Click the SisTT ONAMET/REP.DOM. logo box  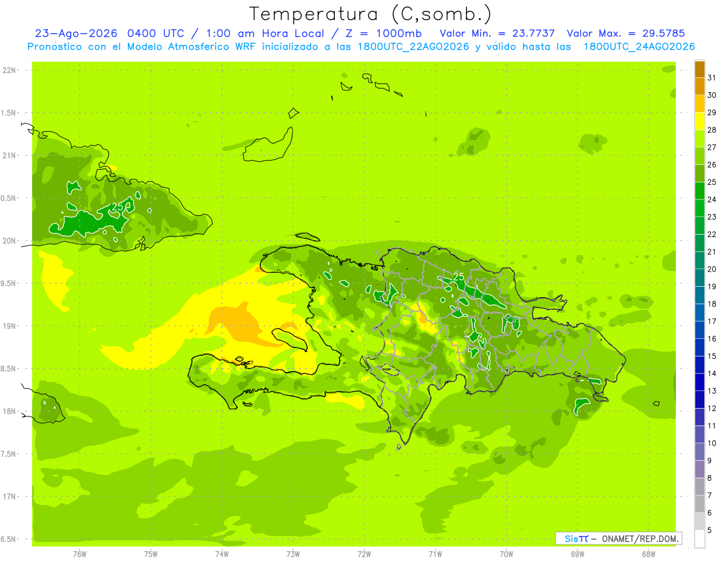pyautogui.click(x=618, y=538)
